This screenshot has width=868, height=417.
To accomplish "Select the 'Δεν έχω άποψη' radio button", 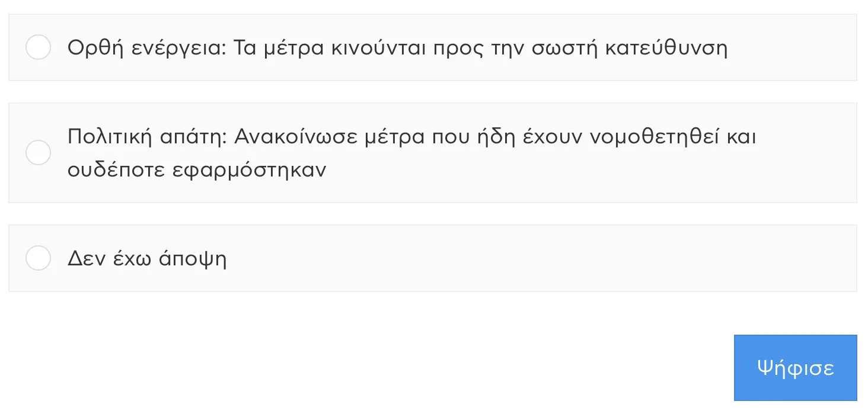I will (x=38, y=258).
